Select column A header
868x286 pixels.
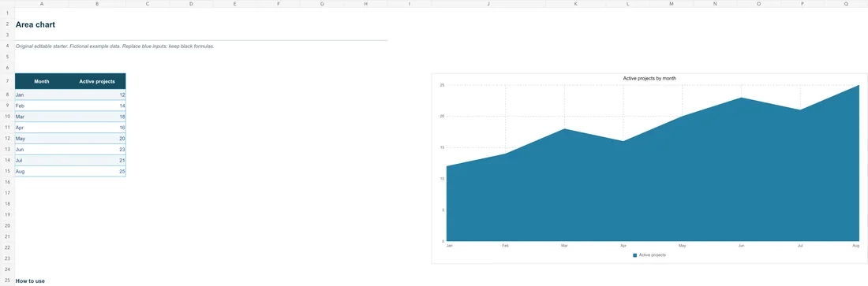point(42,3)
